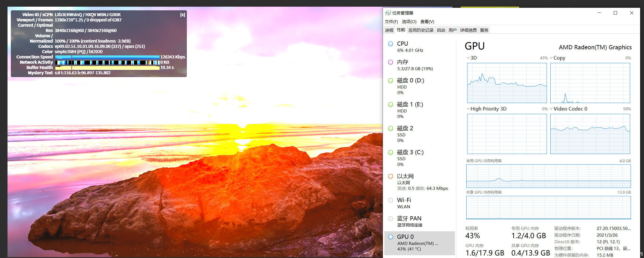Click the 0.4/13.9 GB shared memory value
This screenshot has width=644, height=258.
click(531, 253)
